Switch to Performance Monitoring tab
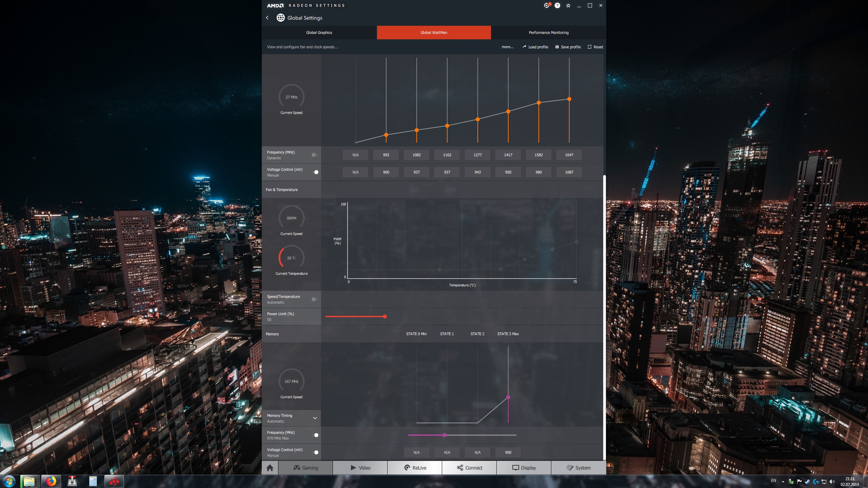Screen dimensions: 868x488 [x=548, y=33]
